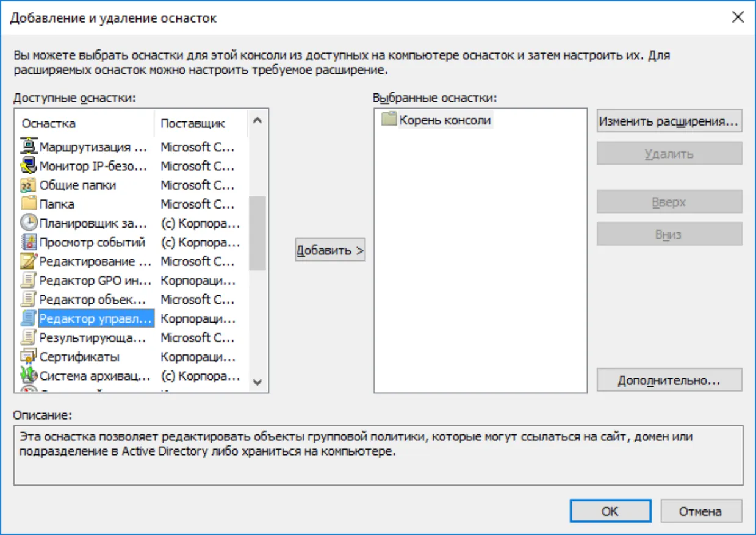This screenshot has height=535, width=756.
Task: Cancel the dialog with Отмена
Action: pyautogui.click(x=701, y=511)
